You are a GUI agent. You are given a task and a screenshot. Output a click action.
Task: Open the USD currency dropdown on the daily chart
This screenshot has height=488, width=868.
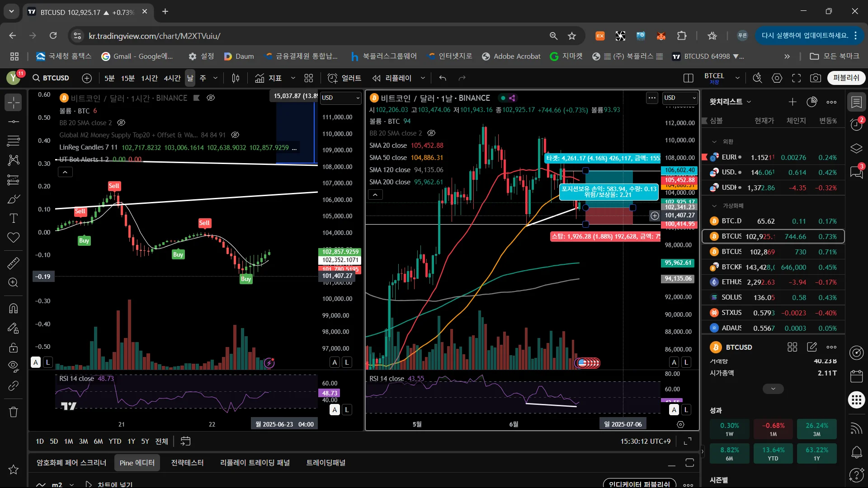pyautogui.click(x=679, y=98)
